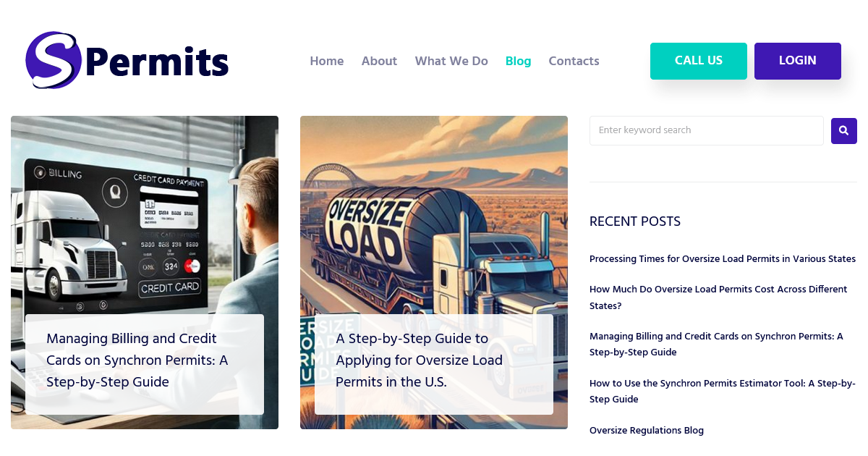Screen dimensions: 868x456
Task: Go to the About page
Action: pyautogui.click(x=379, y=61)
